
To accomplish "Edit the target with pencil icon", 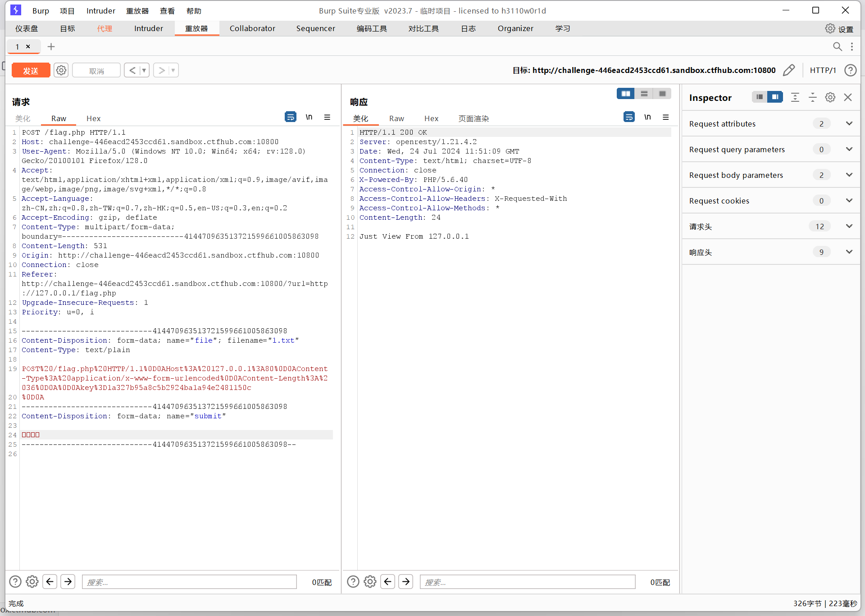I will (789, 70).
